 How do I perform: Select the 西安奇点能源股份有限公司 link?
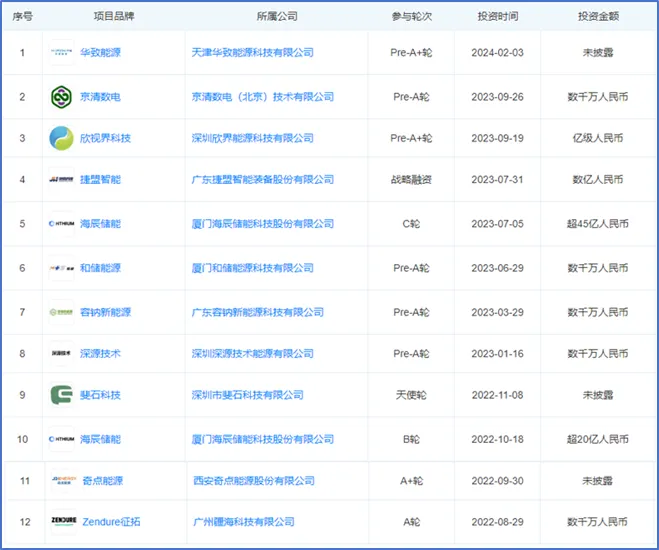257,481
